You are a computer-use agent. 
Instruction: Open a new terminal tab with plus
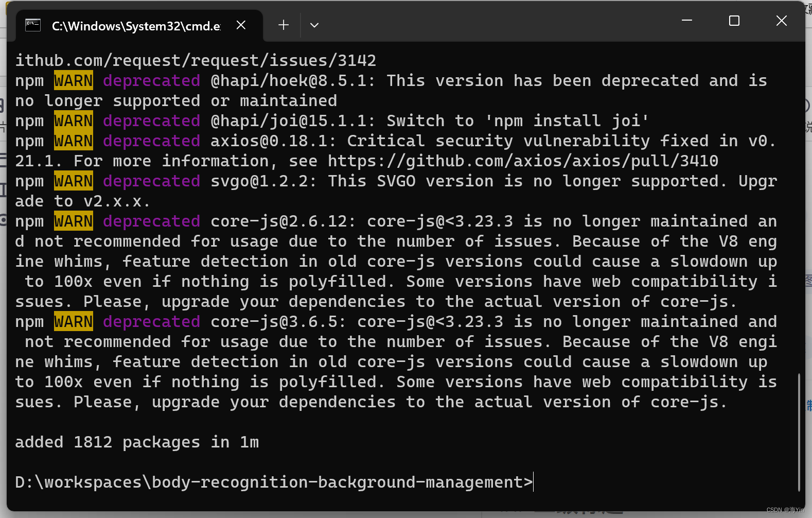284,25
